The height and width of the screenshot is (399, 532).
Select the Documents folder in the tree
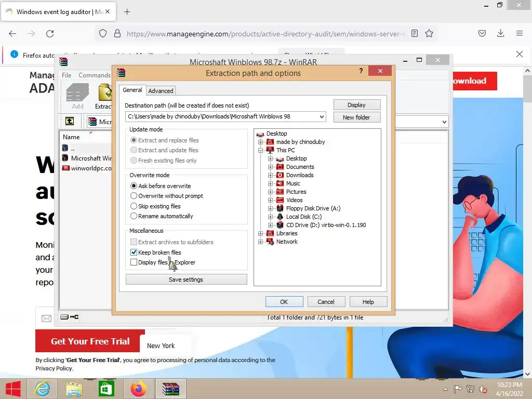point(300,167)
